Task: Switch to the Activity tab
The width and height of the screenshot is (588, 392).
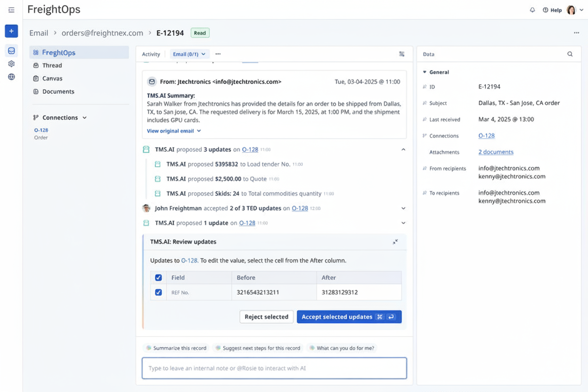Action: (x=151, y=54)
